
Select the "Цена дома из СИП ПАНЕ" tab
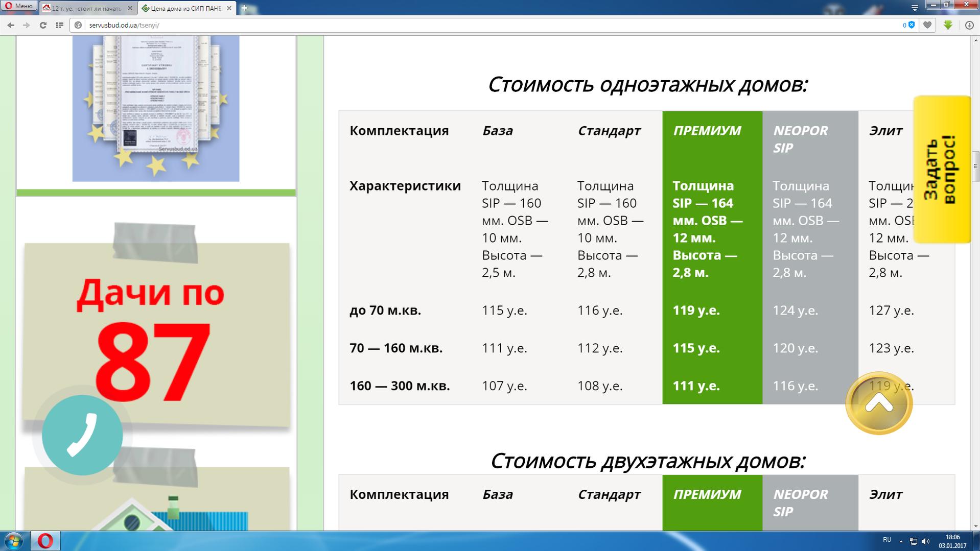tap(186, 8)
